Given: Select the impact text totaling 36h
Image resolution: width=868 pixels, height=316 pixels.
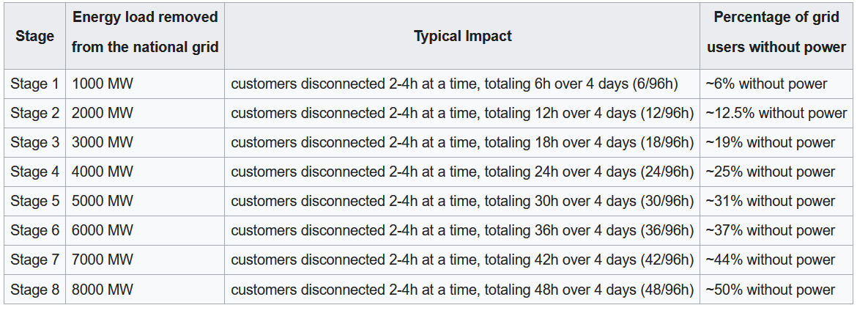Looking at the screenshot, I should click(461, 231).
